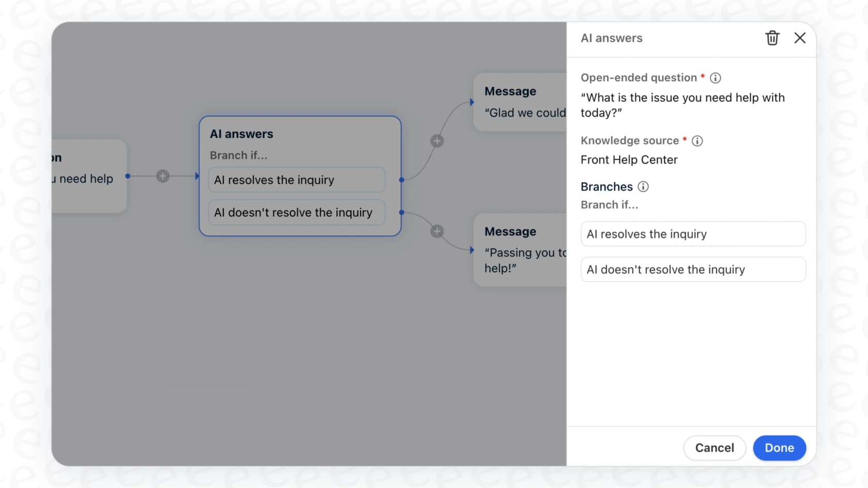This screenshot has height=488, width=868.
Task: Click the 'AI answers' panel title
Action: pos(611,38)
